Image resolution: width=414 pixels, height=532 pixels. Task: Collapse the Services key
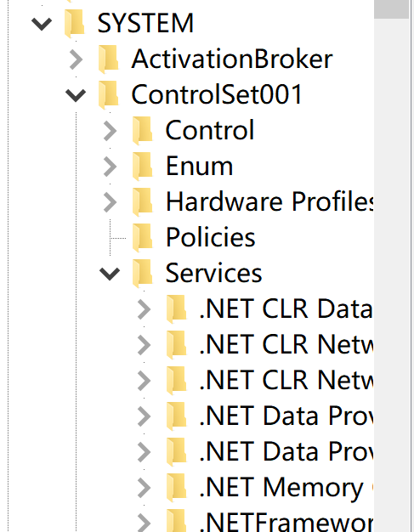pos(110,274)
